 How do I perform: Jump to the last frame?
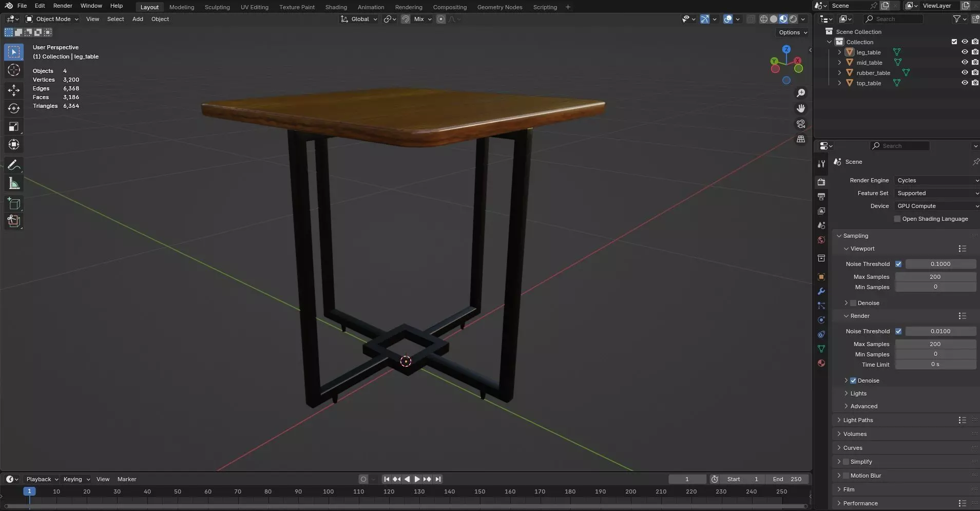[x=438, y=479]
